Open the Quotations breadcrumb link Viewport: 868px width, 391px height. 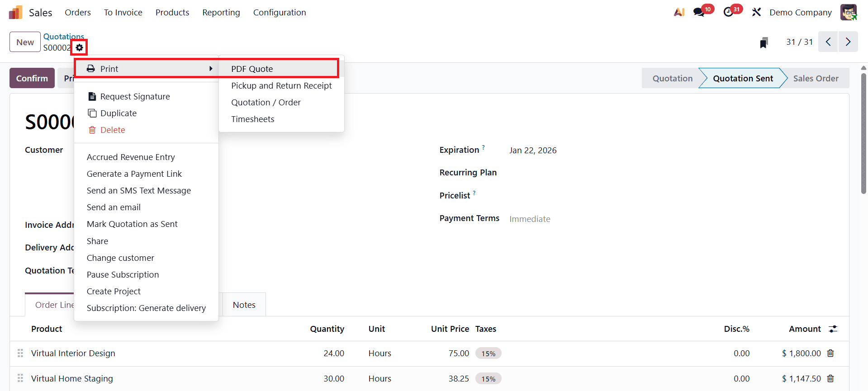[64, 36]
